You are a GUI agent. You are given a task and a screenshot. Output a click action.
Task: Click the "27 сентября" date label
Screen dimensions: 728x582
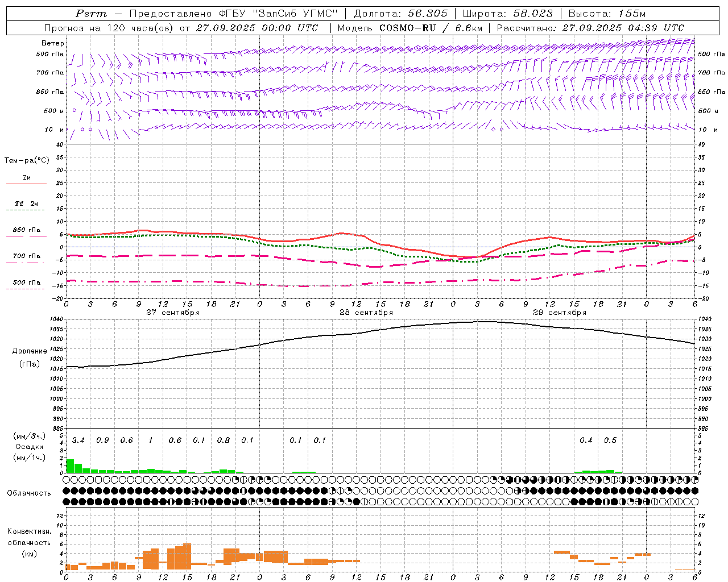(172, 312)
